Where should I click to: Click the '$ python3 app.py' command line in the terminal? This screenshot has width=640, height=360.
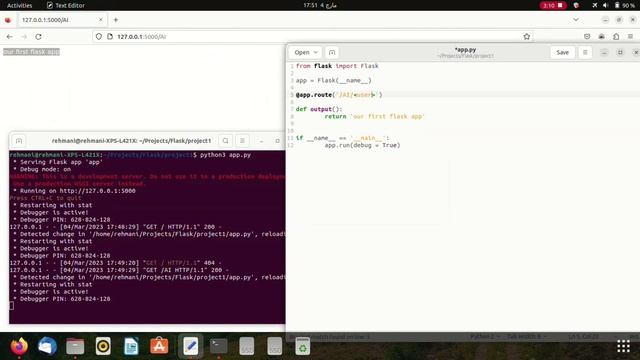(x=222, y=155)
